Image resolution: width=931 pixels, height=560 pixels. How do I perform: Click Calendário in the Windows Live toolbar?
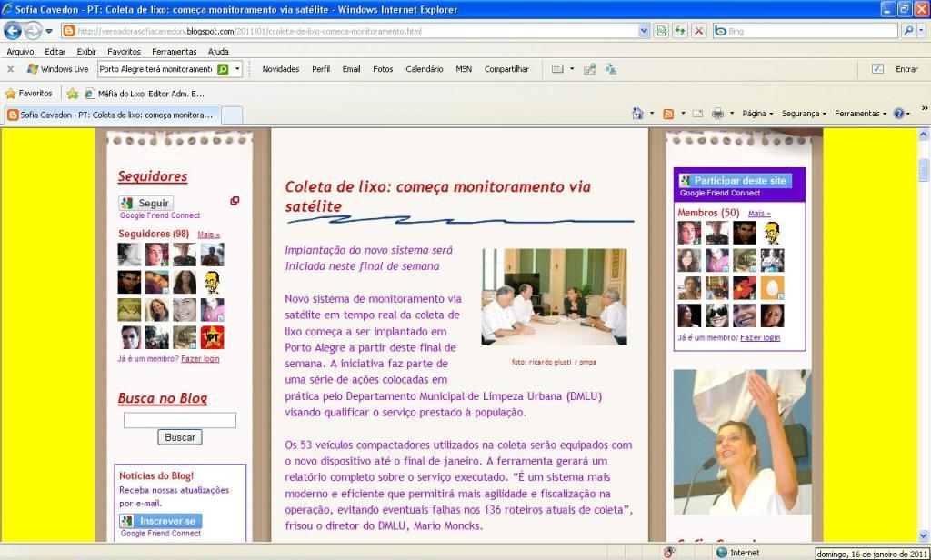(425, 69)
